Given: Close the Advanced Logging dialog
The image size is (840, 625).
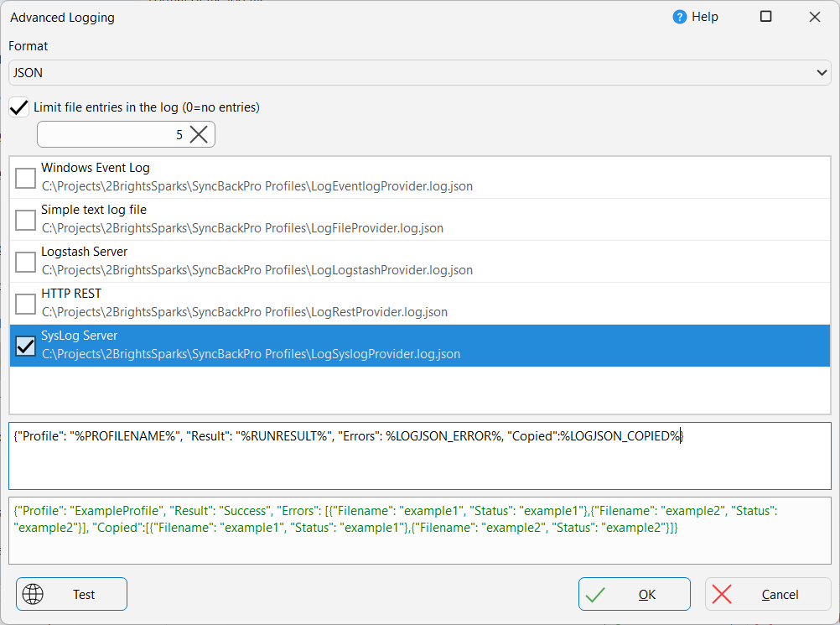Looking at the screenshot, I should point(815,17).
